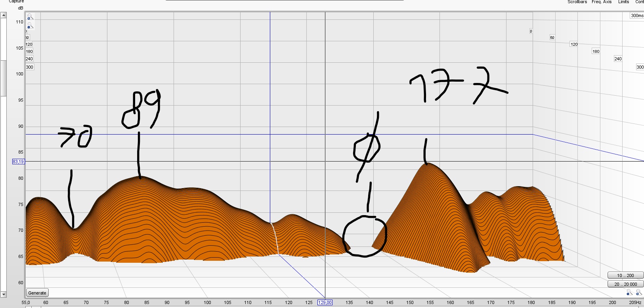Click the Capture toolbar item
Screen dimensions: 644x308
(16, 2)
